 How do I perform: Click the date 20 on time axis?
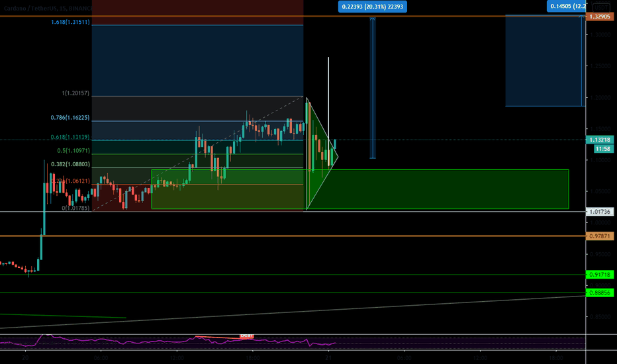tap(25, 357)
